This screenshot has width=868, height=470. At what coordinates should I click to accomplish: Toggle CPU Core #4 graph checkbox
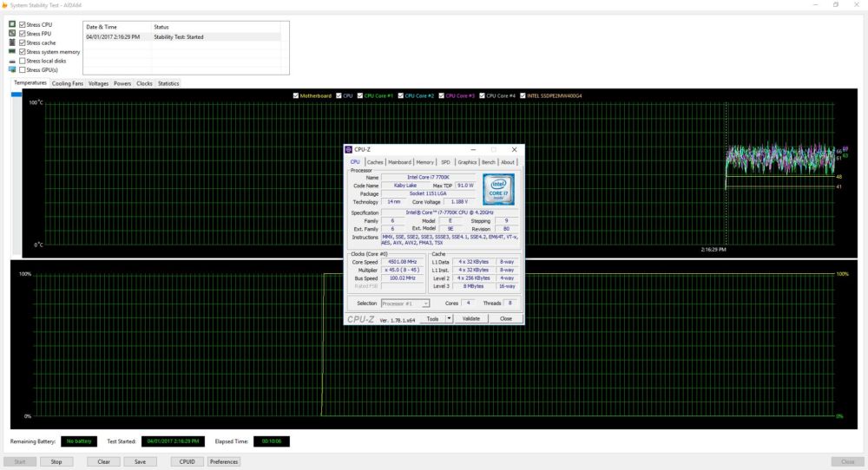(482, 95)
